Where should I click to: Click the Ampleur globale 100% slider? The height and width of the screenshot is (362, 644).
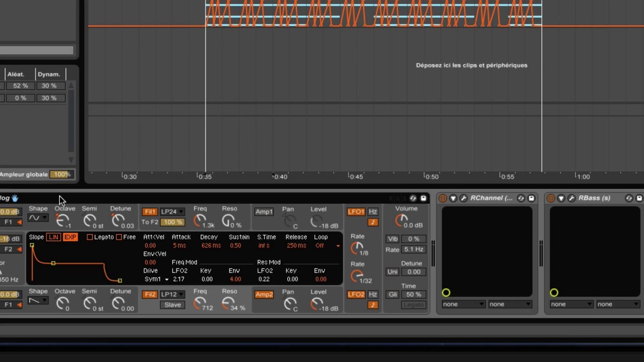pos(62,174)
